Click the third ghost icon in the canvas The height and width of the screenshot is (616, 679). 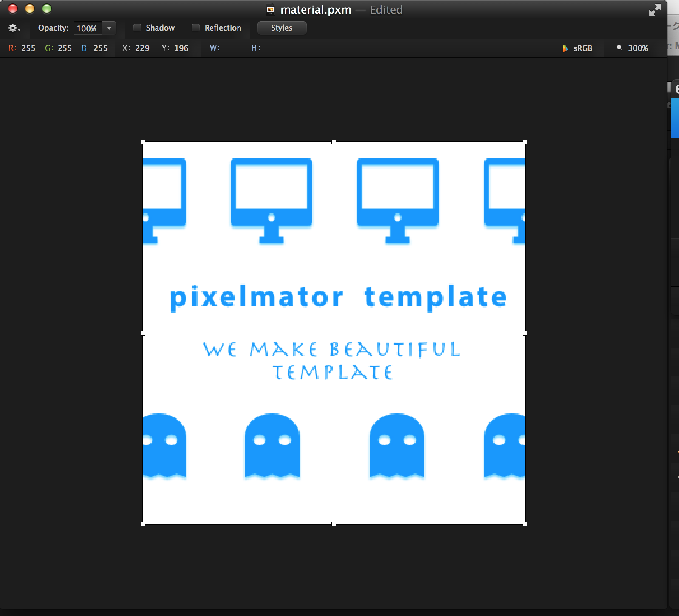[x=397, y=446]
